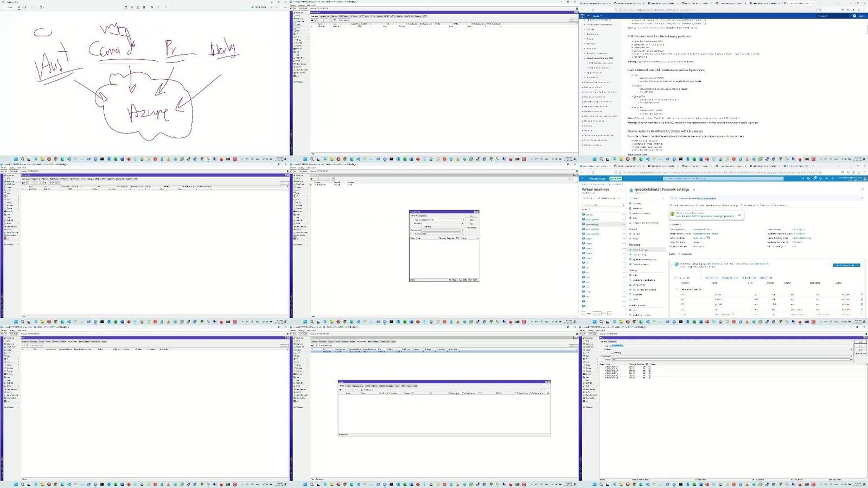Screen dimensions: 868x488
Task: Open a new tab in the Azure portal browser
Action: pos(818,166)
